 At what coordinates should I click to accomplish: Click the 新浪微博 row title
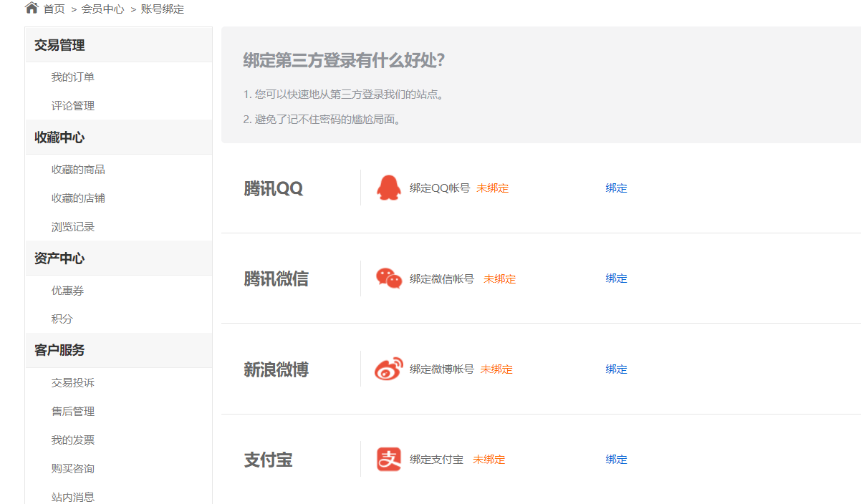coord(276,369)
